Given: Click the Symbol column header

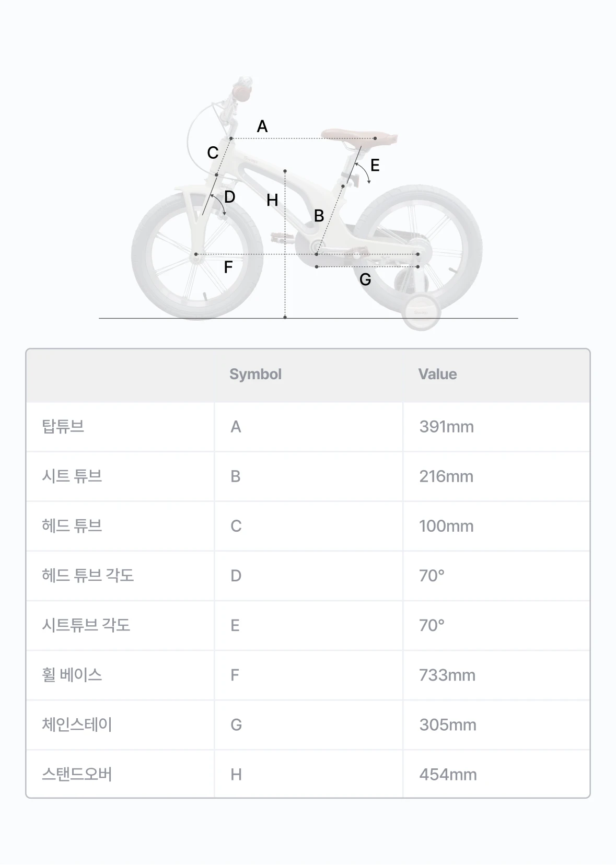Looking at the screenshot, I should pos(255,374).
